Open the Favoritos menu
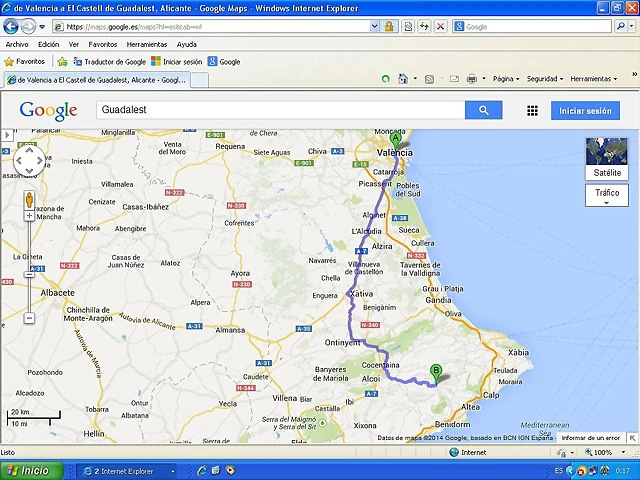 (103, 44)
